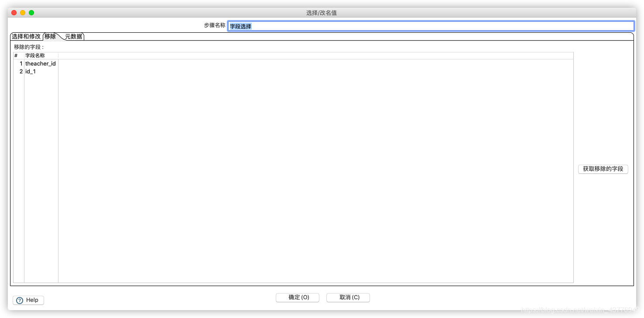Screen dimensions: 644x318
Task: Click the 步骤名称 input field
Action: coord(431,26)
